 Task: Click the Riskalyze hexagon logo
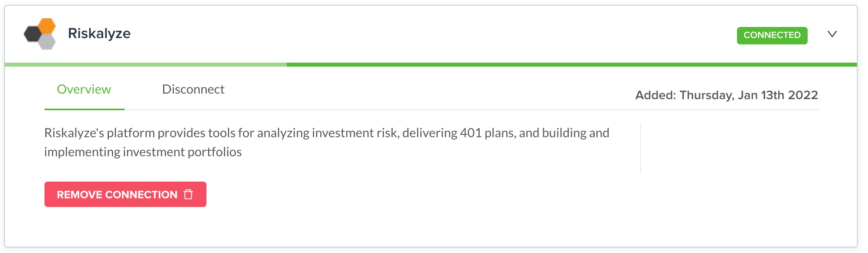40,34
